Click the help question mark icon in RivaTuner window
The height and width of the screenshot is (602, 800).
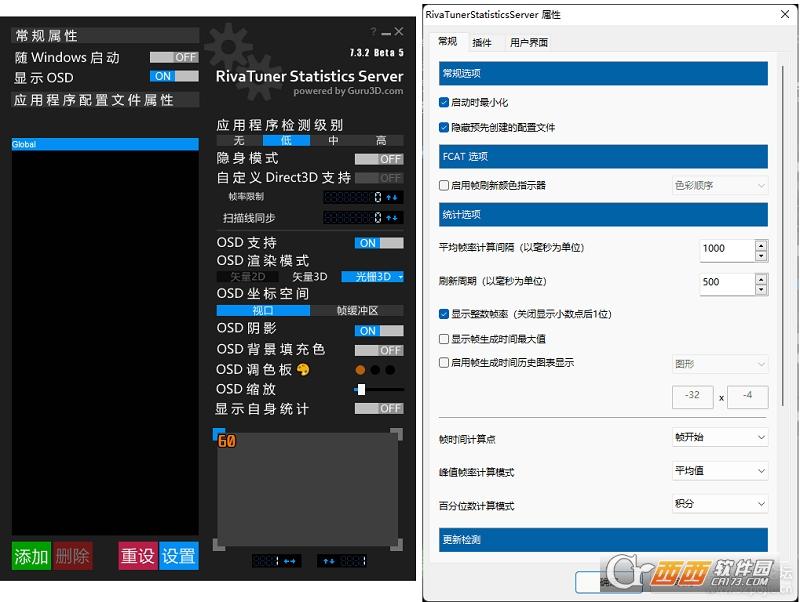[373, 32]
